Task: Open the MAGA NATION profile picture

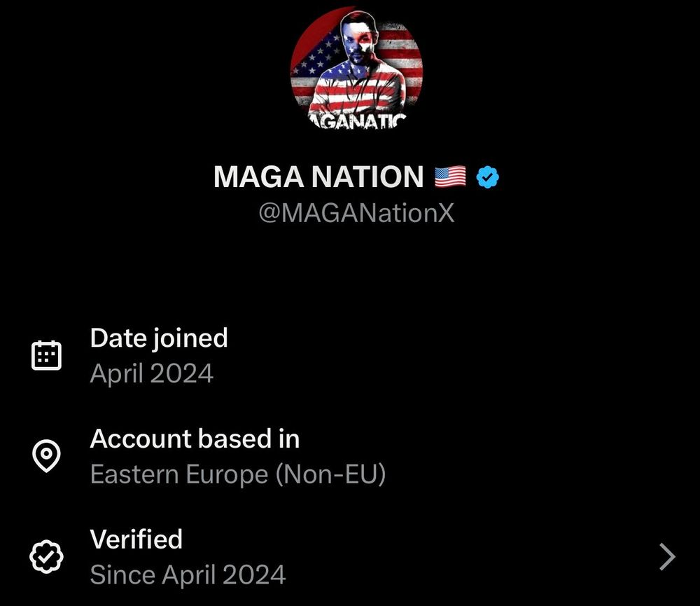Action: [x=356, y=69]
